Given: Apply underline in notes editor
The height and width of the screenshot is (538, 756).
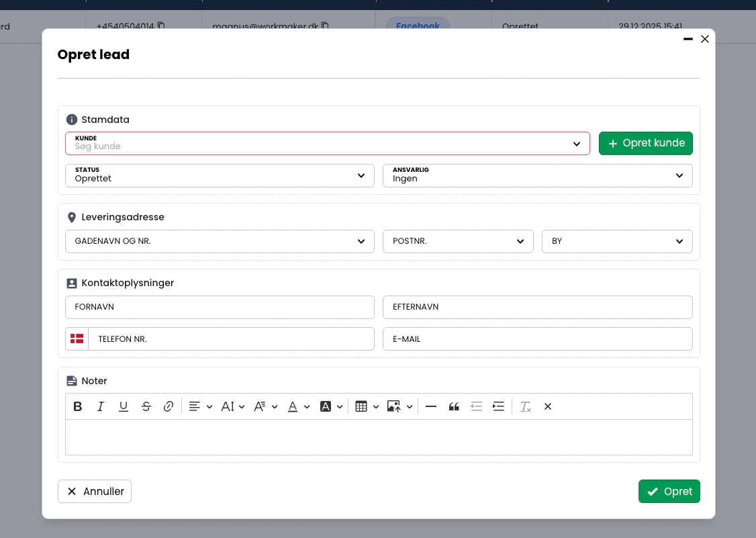Looking at the screenshot, I should 124,407.
